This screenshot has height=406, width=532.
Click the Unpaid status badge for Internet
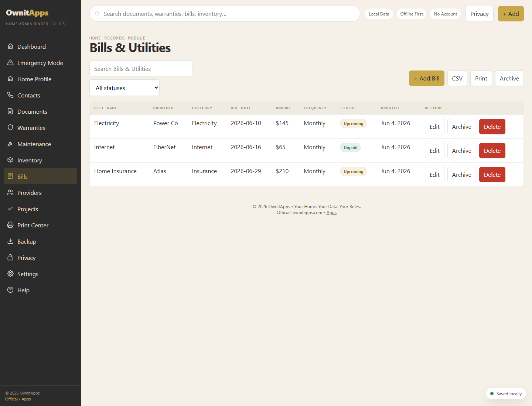coord(350,148)
